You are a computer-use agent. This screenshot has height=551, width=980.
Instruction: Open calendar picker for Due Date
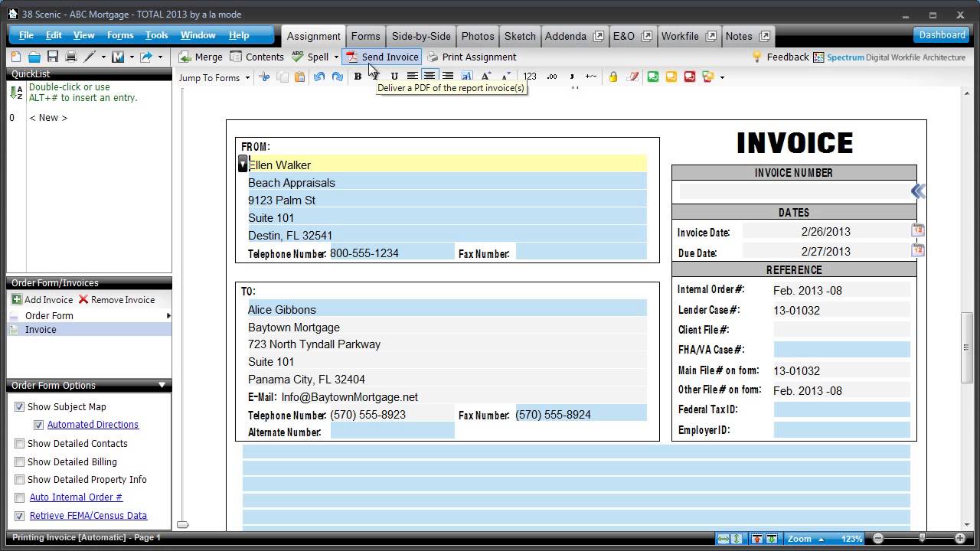918,250
